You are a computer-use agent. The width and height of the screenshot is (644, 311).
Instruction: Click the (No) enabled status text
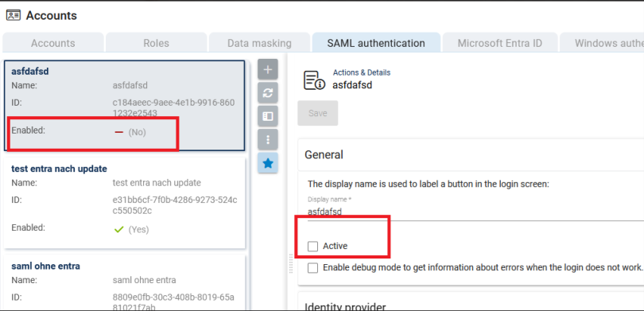[138, 133]
